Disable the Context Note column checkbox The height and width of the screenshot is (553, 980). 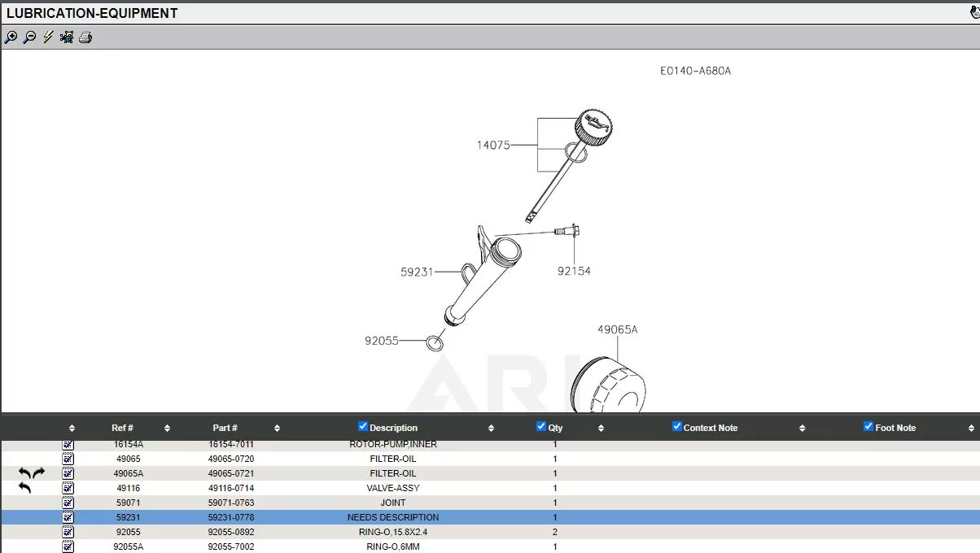pos(676,426)
